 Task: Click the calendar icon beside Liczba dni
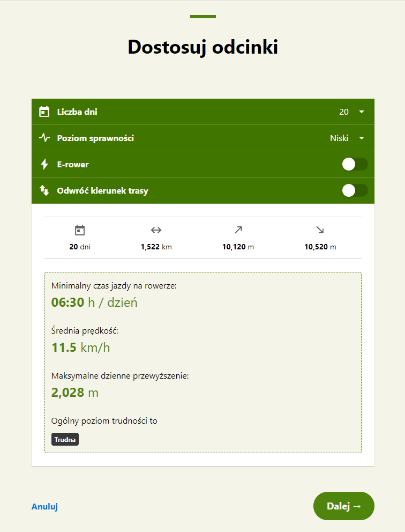point(44,112)
